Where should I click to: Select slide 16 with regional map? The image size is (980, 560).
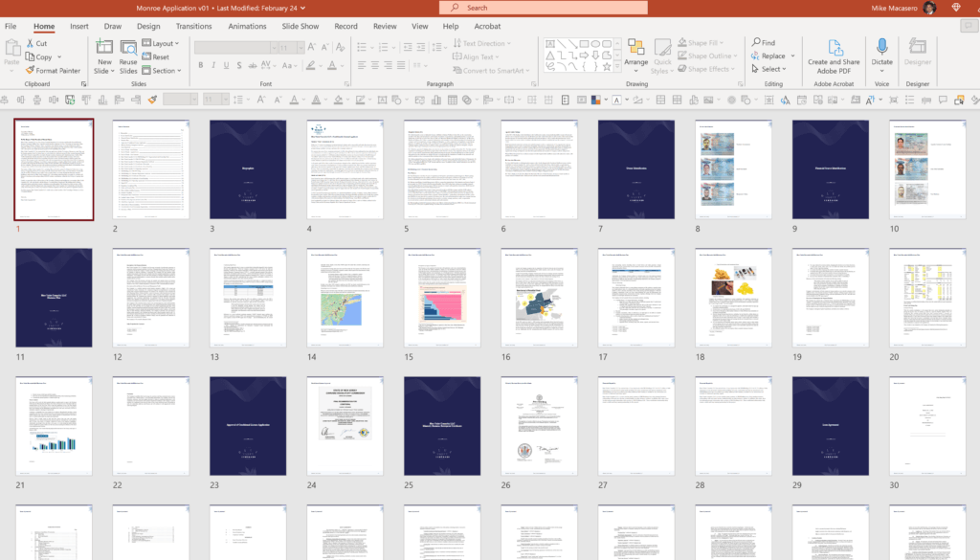(540, 298)
